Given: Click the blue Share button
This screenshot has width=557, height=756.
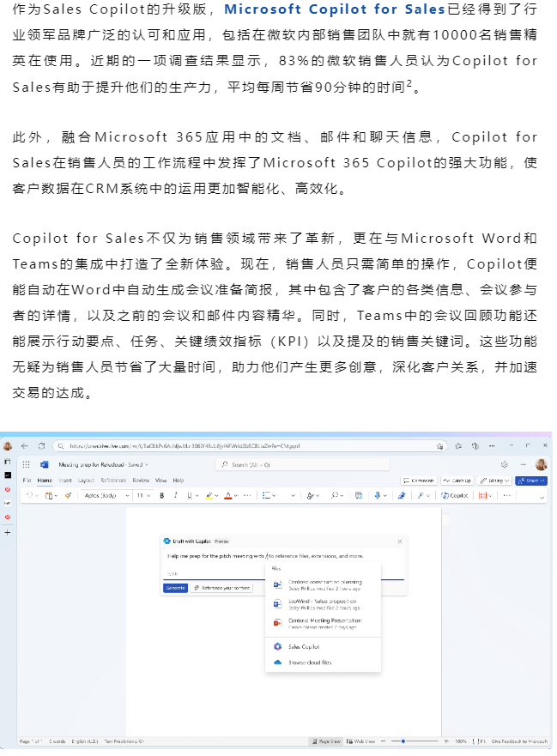Looking at the screenshot, I should (x=531, y=481).
